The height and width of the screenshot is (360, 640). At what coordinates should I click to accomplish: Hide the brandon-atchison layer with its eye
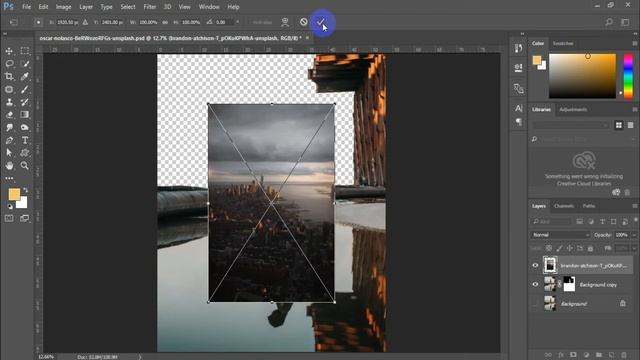click(535, 265)
